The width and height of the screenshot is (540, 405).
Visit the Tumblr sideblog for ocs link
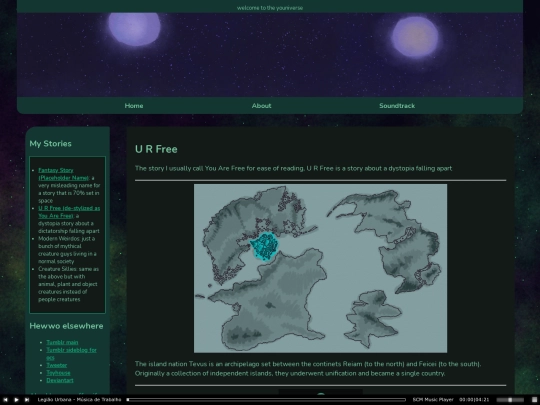[71, 354]
